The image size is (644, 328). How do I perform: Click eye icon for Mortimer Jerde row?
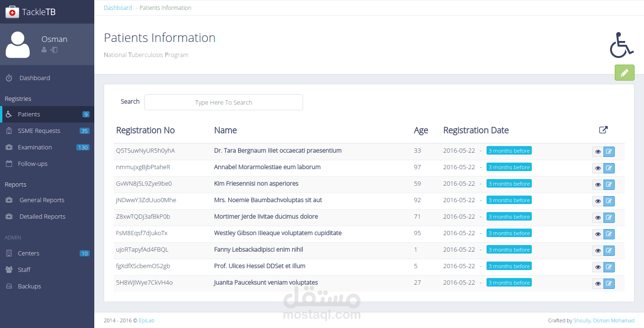pyautogui.click(x=598, y=218)
